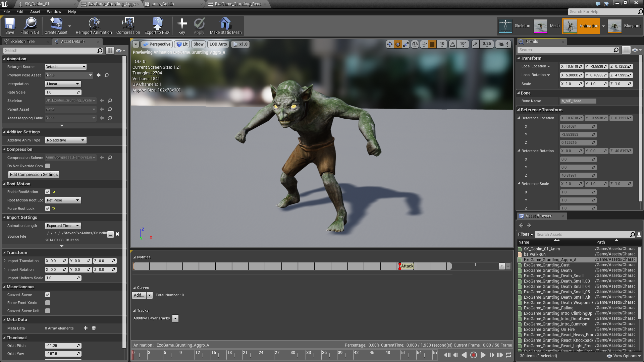Click Perspective viewport button

click(157, 44)
